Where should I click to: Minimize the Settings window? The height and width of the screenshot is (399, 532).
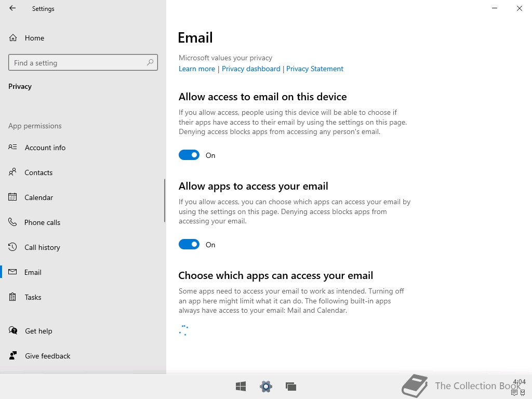tap(495, 8)
